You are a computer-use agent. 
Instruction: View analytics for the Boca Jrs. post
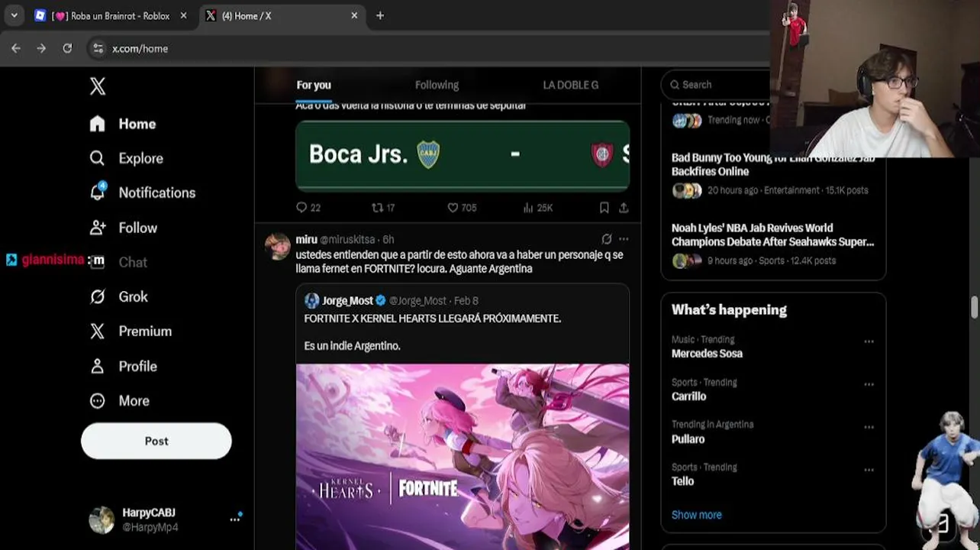pyautogui.click(x=537, y=208)
